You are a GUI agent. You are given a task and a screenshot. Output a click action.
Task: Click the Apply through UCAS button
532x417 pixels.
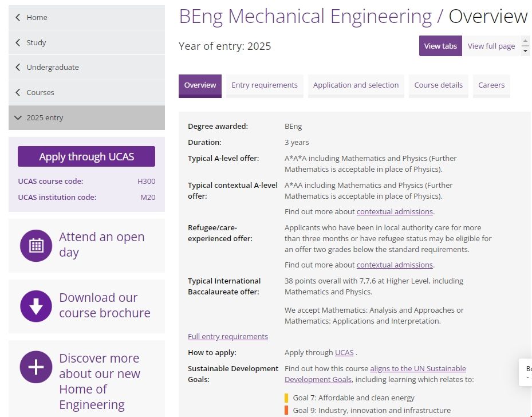tap(86, 156)
